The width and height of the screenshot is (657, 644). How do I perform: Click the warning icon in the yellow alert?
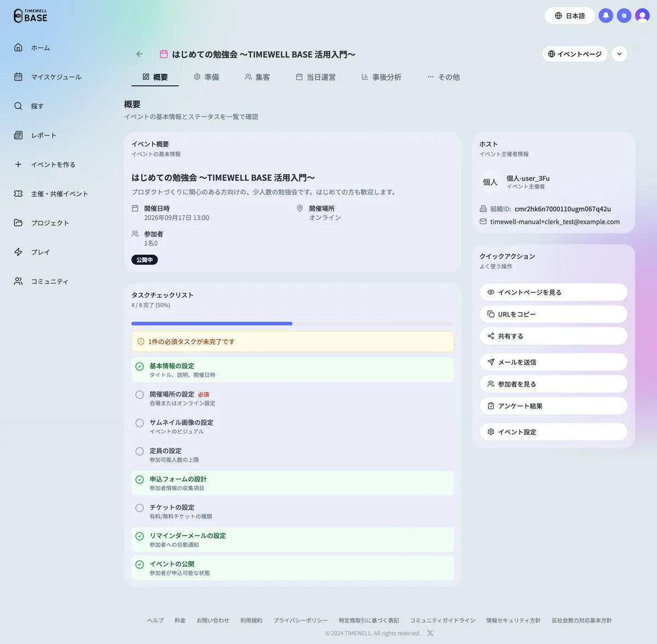click(141, 342)
